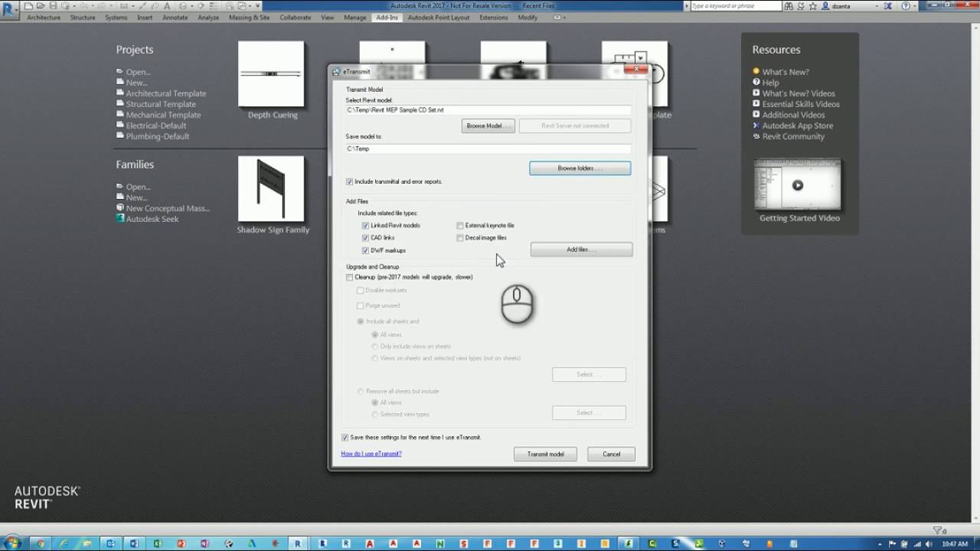The height and width of the screenshot is (551, 980).
Task: Click the Add files button
Action: 582,249
